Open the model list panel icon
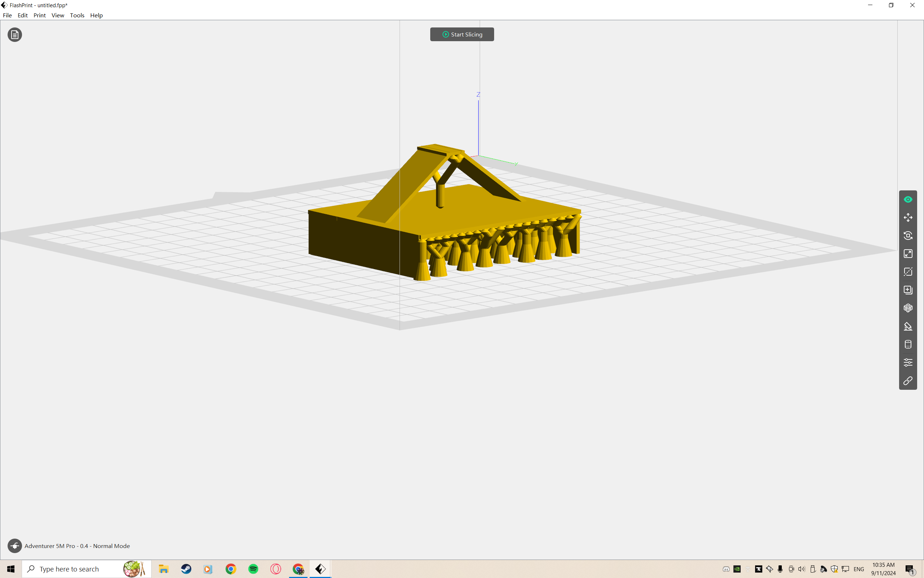 coord(14,35)
